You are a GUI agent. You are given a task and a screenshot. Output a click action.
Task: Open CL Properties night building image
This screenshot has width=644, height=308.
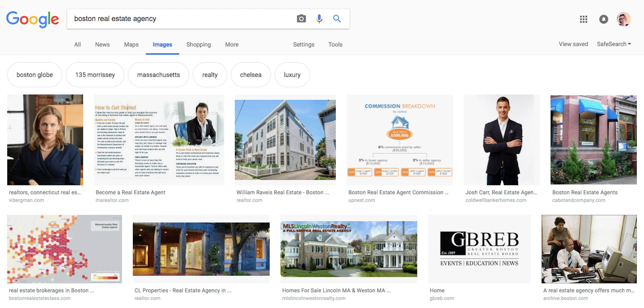(201, 249)
